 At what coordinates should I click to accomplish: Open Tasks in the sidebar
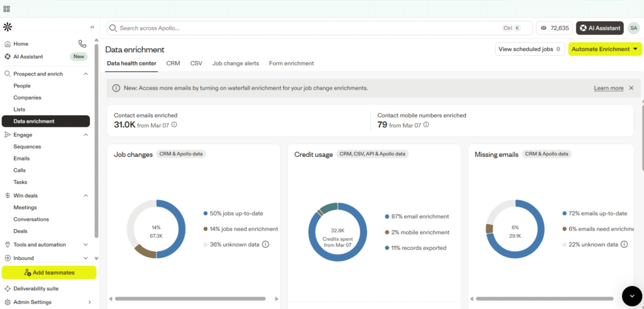[x=20, y=182]
